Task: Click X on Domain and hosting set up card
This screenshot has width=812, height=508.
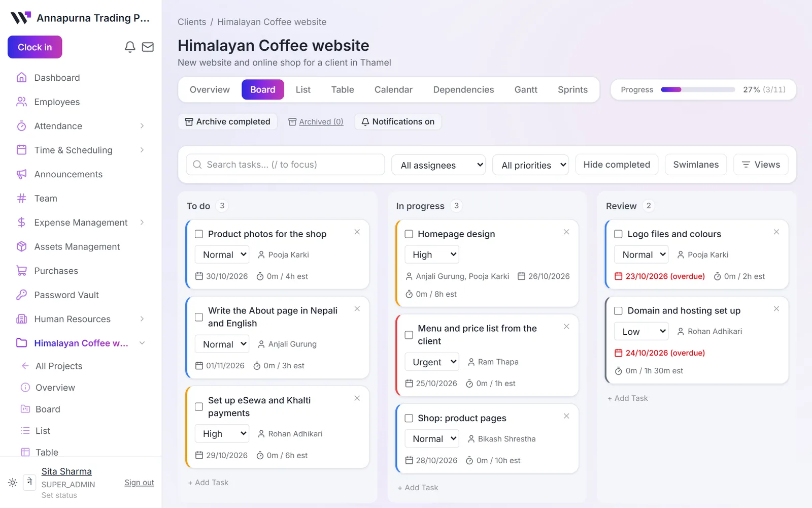Action: (776, 309)
